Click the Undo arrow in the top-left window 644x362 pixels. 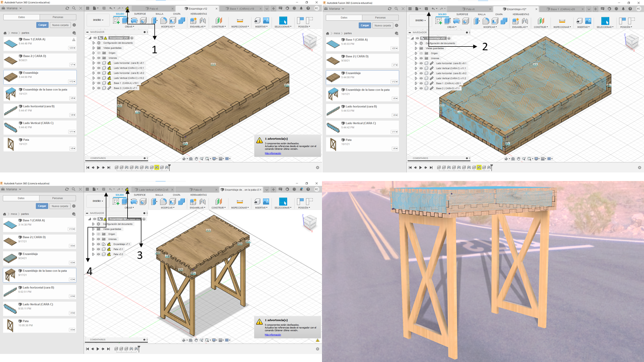tap(111, 9)
